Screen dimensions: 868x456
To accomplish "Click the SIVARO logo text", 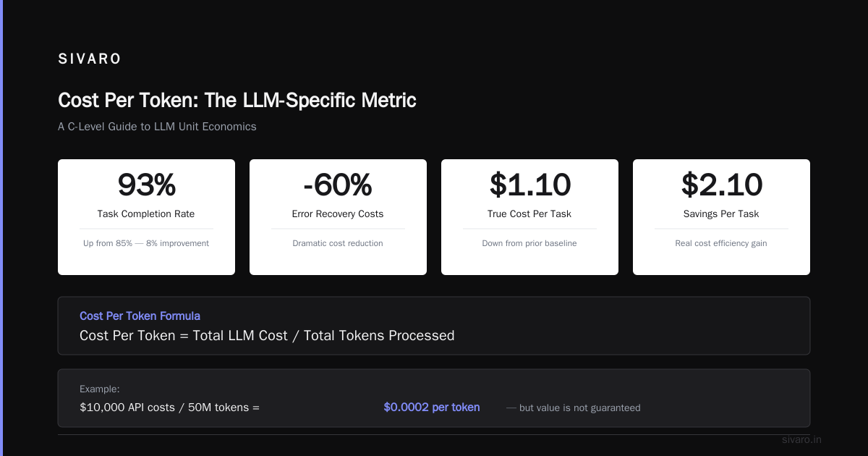I will (x=90, y=59).
